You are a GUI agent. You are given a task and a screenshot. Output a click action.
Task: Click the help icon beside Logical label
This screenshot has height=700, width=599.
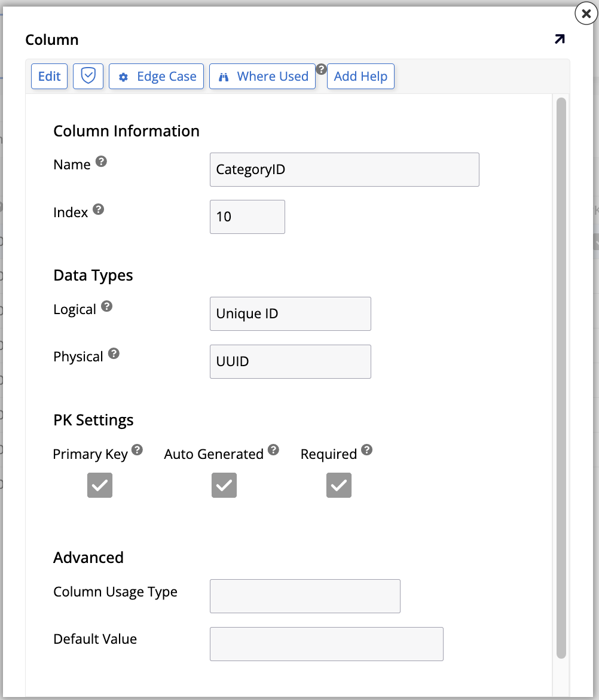pos(106,305)
